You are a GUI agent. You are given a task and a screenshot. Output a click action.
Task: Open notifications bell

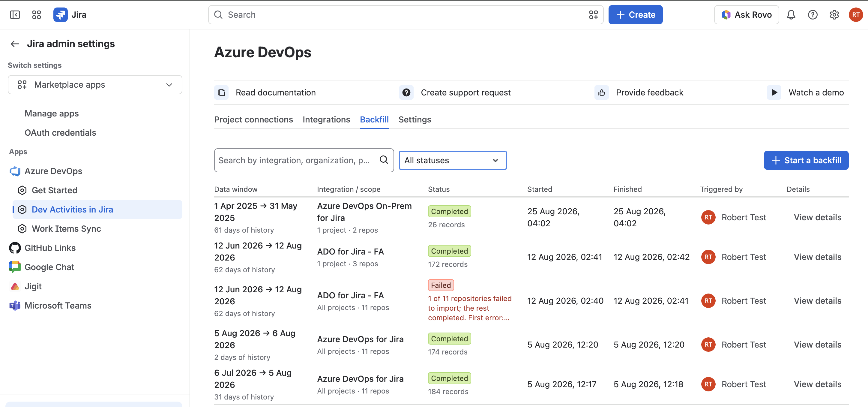[x=791, y=15]
